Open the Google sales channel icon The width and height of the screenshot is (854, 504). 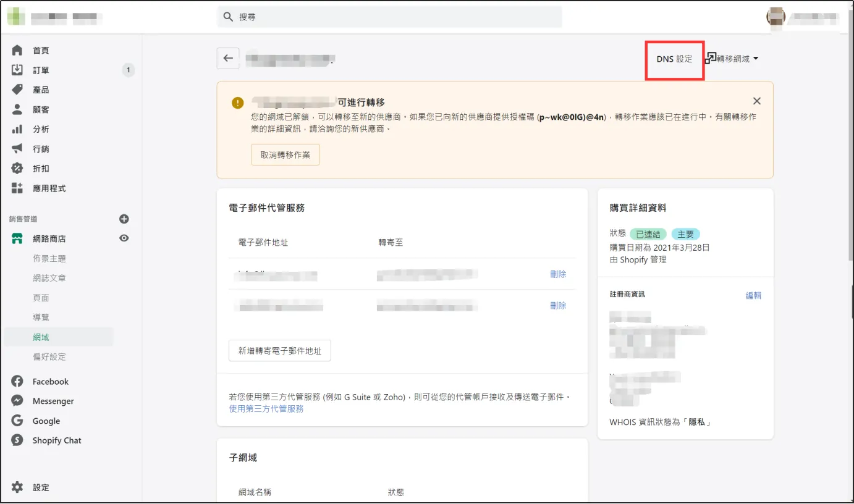tap(17, 421)
